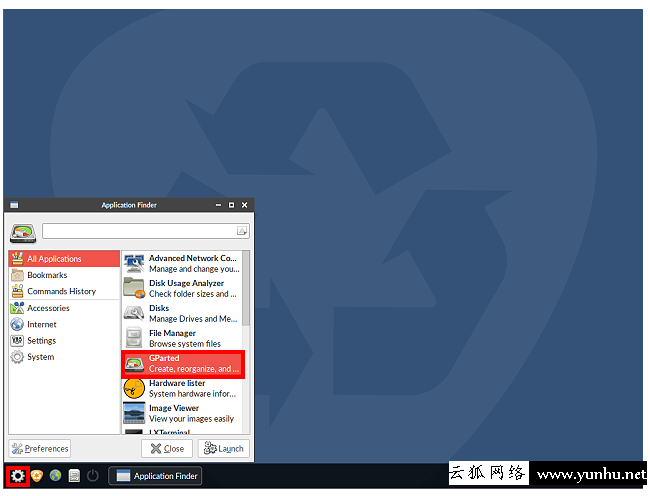
Task: Click the Image Viewer icon
Action: click(134, 413)
